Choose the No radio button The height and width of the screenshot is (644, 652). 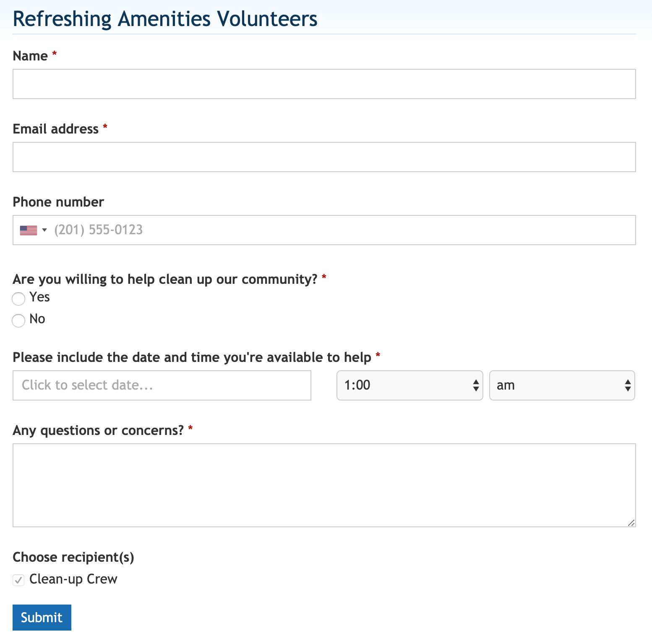(18, 321)
